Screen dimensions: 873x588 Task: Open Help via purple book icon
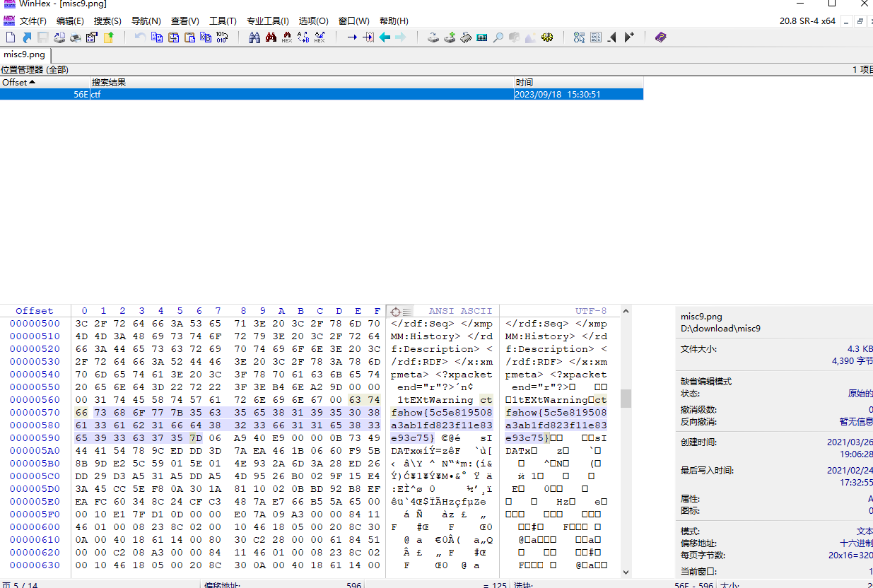(x=661, y=37)
